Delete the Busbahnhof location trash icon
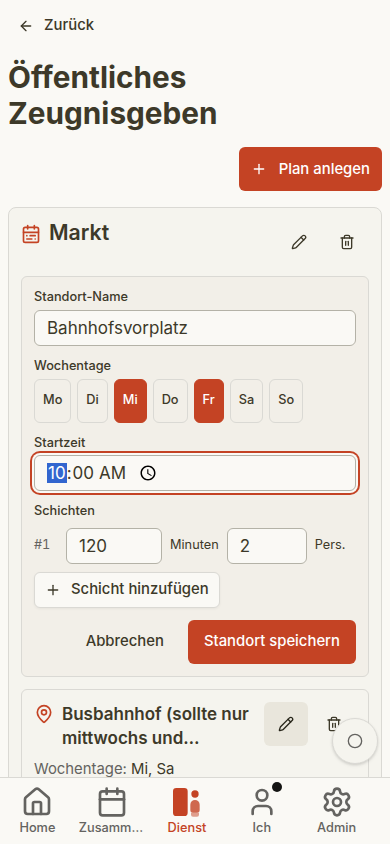Screen dimensions: 390x844 click(334, 724)
